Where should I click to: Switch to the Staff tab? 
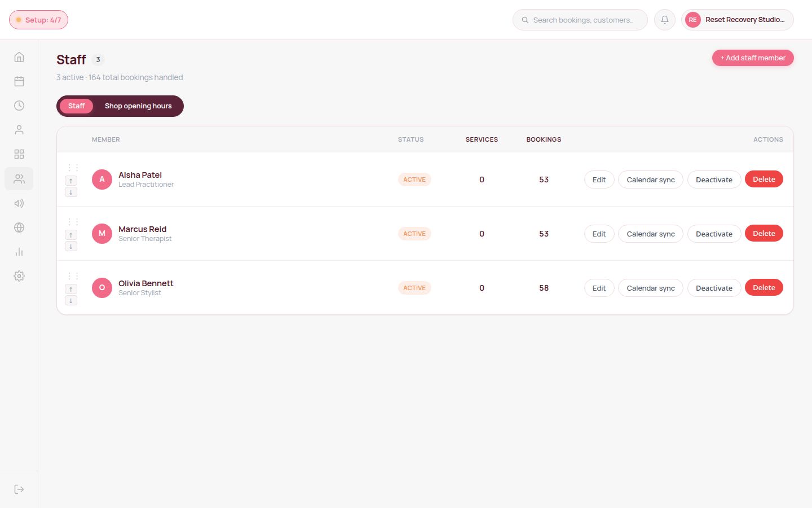click(x=76, y=106)
